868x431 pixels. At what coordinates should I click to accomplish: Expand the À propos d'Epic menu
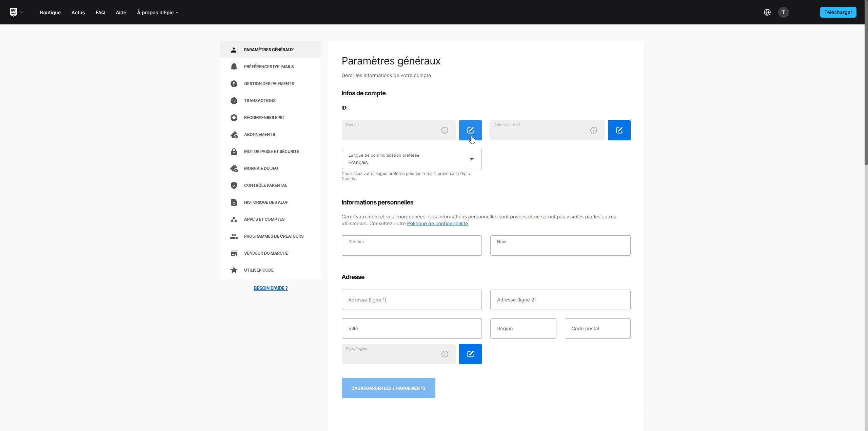[x=157, y=13]
